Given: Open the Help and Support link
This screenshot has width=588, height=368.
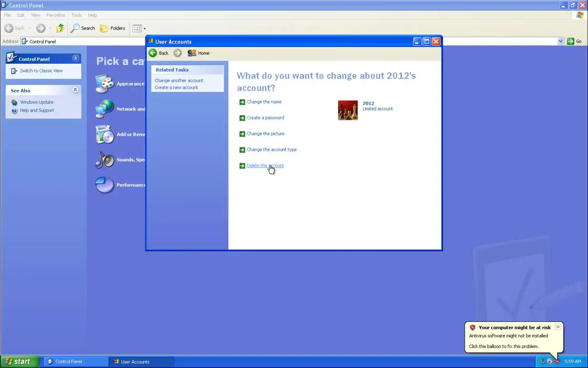Looking at the screenshot, I should 37,110.
